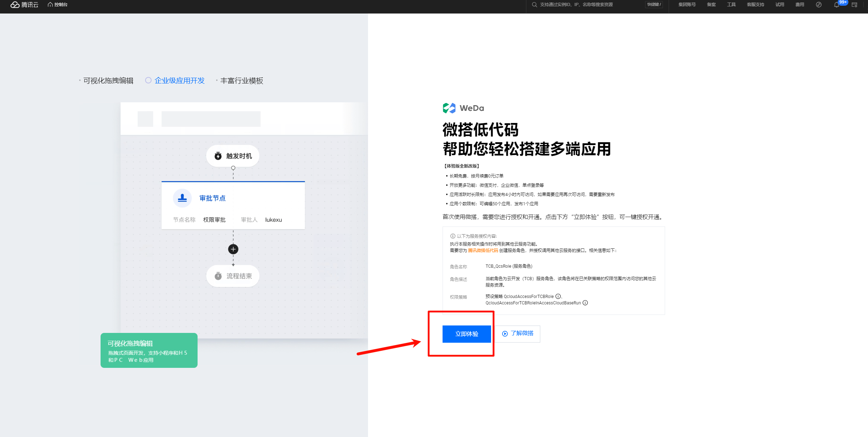
Task: Click the 立即体验 button
Action: tap(466, 334)
